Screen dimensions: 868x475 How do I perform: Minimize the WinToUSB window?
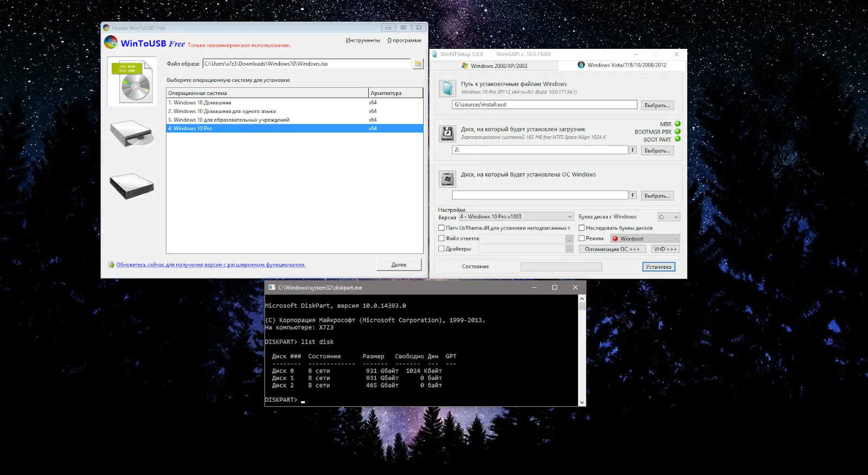click(x=388, y=28)
